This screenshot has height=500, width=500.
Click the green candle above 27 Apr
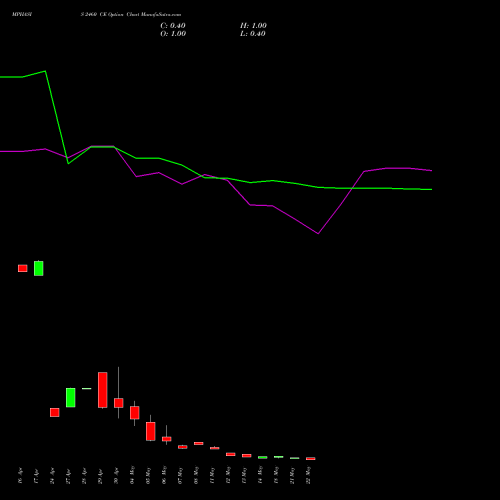(71, 397)
